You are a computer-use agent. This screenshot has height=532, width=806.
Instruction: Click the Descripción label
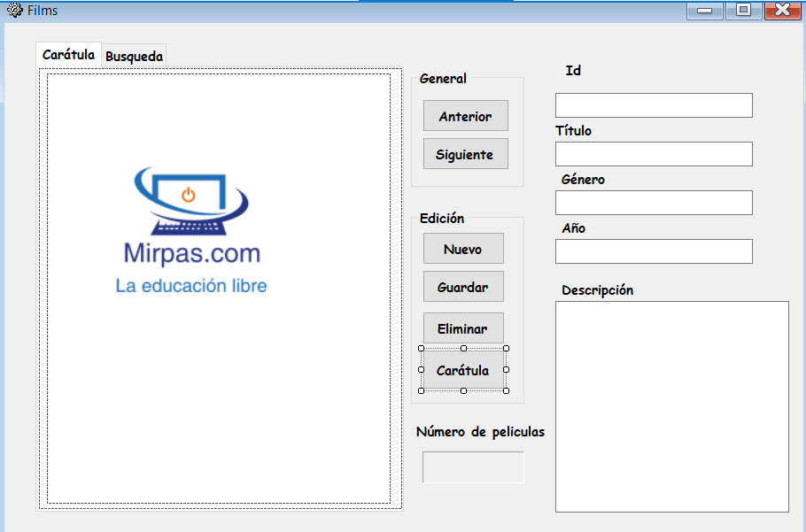[597, 290]
